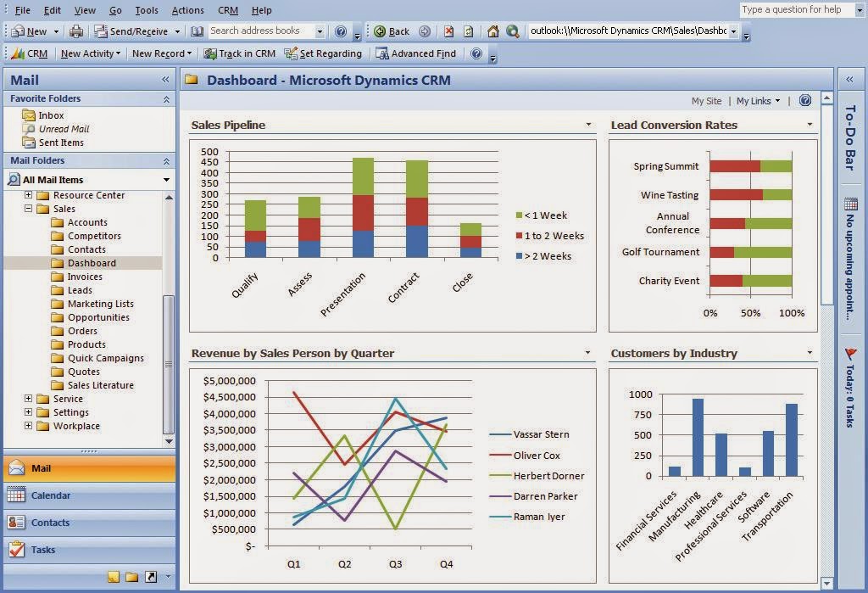The width and height of the screenshot is (868, 593).
Task: Switch to Contacts module
Action: [x=90, y=522]
